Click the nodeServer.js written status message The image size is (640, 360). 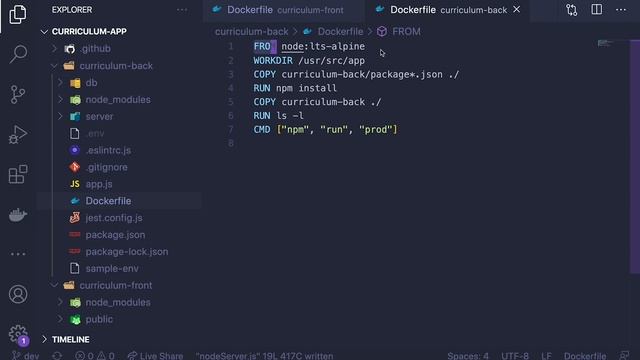tap(264, 356)
